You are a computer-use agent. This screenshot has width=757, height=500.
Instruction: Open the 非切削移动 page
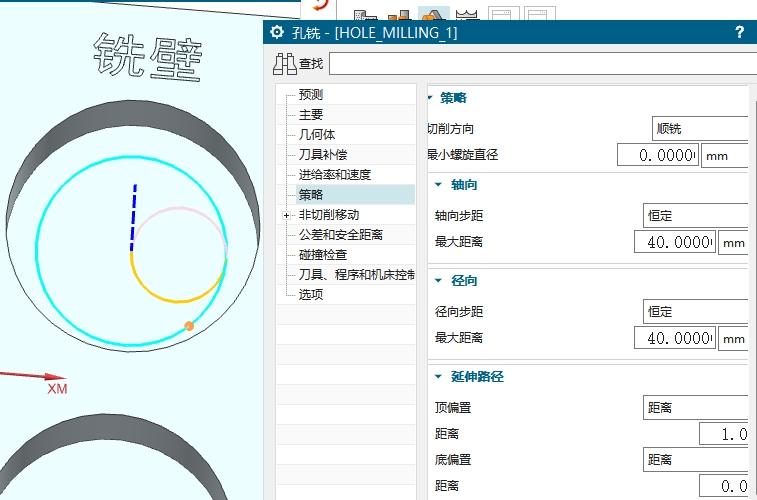pos(329,215)
